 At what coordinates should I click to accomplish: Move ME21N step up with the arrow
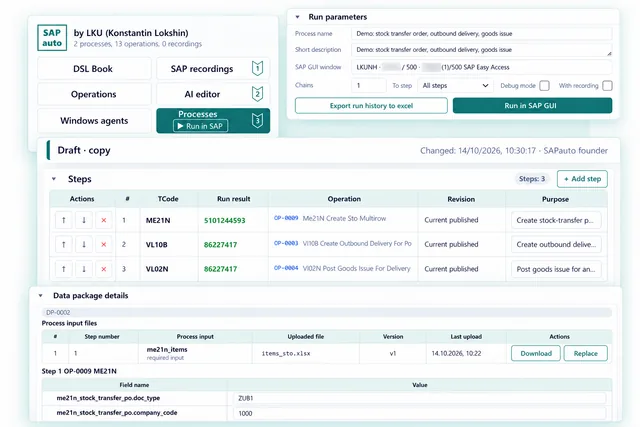(64, 220)
